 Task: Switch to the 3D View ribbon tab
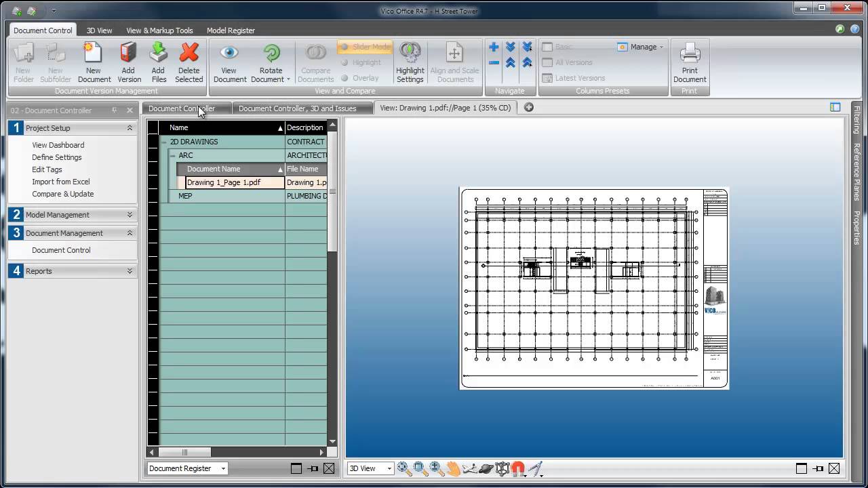click(x=100, y=30)
